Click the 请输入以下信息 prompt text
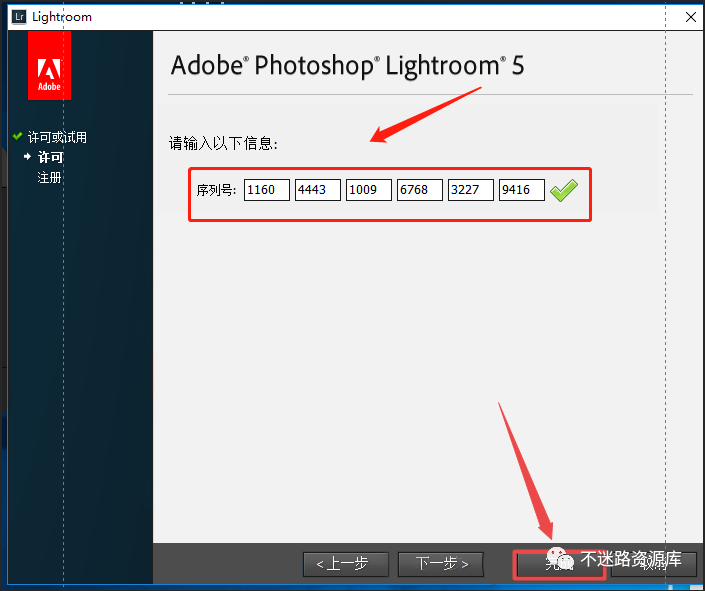Viewport: 705px width, 591px height. coord(223,143)
